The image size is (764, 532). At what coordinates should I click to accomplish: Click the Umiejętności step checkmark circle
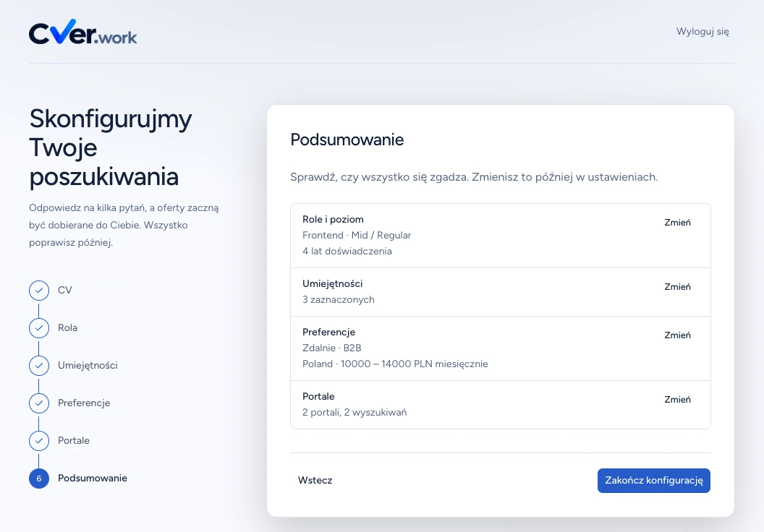(39, 366)
